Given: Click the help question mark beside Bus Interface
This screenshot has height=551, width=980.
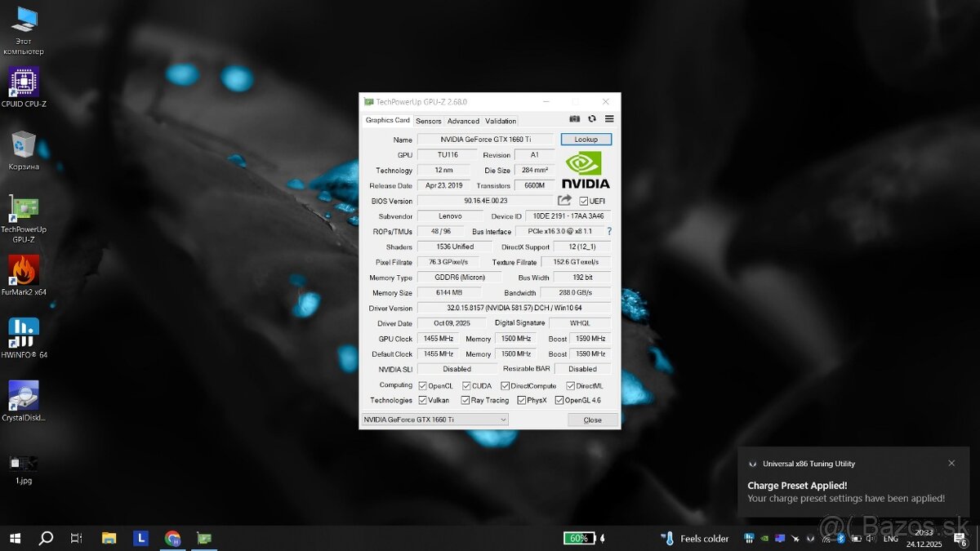Looking at the screenshot, I should (x=608, y=231).
